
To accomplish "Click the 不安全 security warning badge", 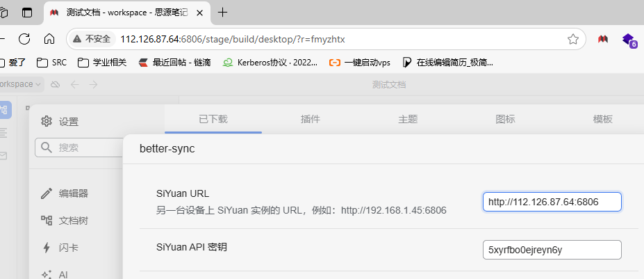I will [x=92, y=39].
